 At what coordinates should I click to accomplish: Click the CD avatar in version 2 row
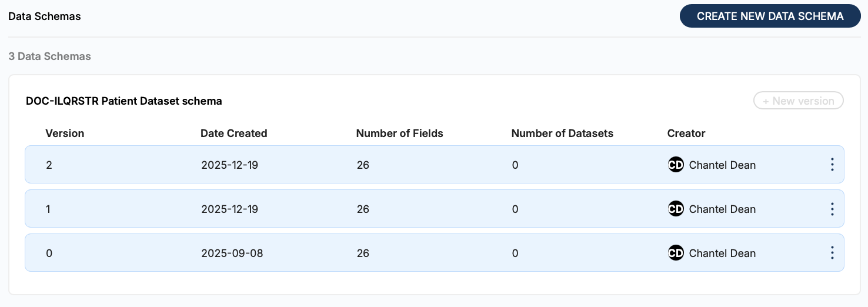point(676,165)
